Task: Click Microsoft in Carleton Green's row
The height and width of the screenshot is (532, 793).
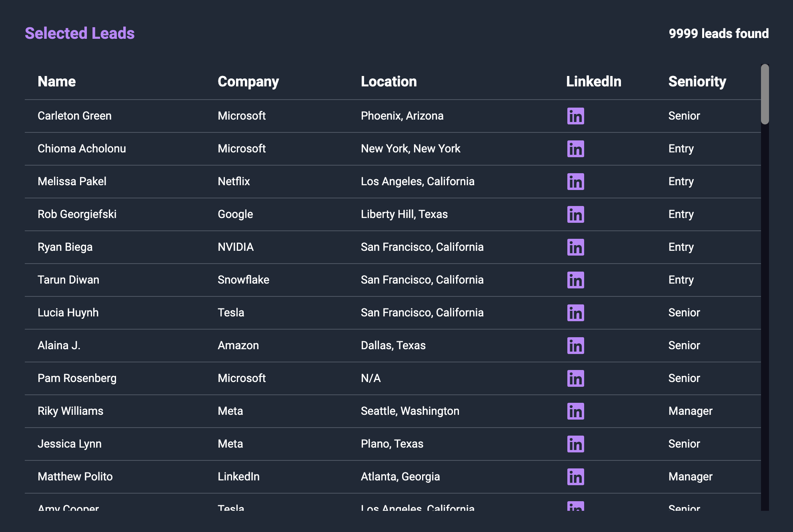Action: click(x=242, y=116)
